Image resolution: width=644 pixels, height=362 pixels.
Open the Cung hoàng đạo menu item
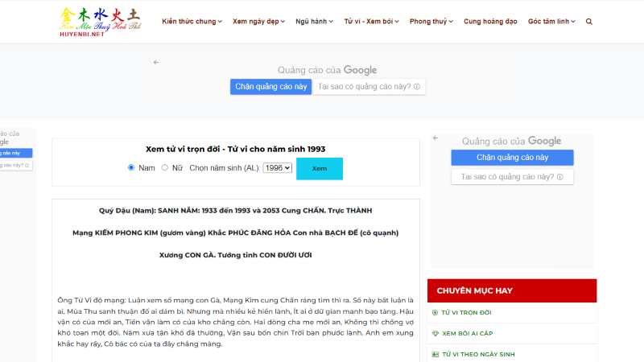click(489, 22)
